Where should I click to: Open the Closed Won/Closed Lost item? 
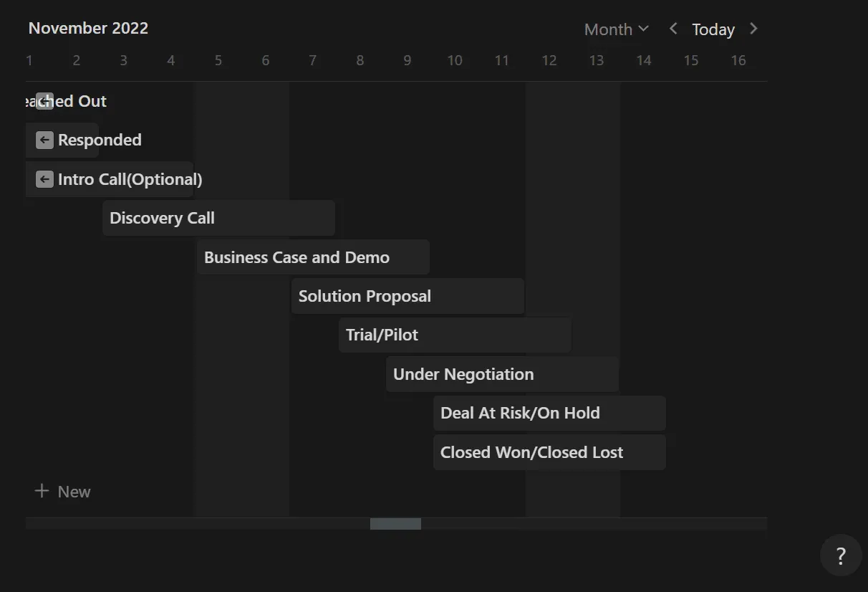(x=549, y=452)
